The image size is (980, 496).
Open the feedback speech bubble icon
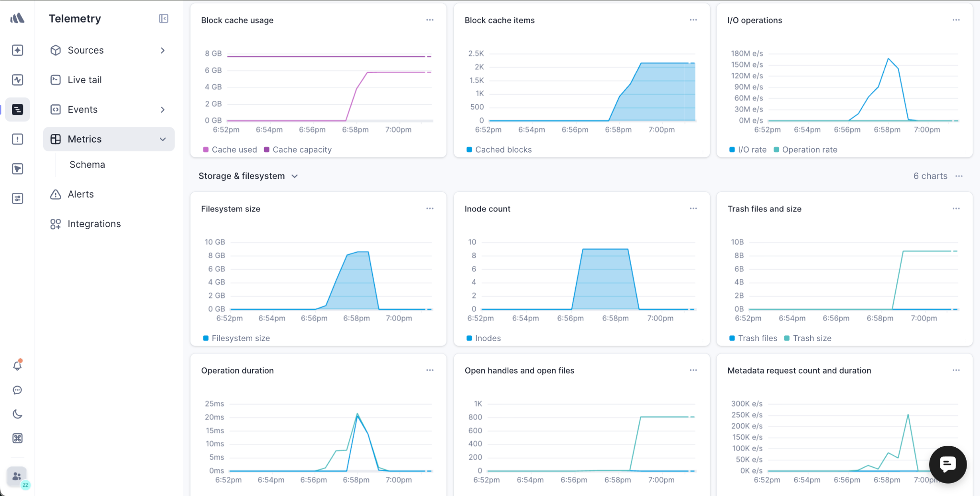coord(18,390)
